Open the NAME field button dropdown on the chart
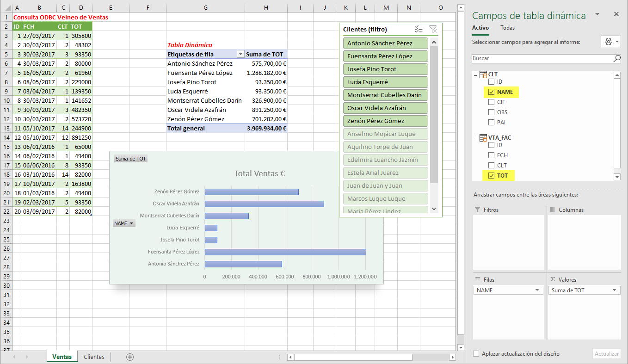The image size is (628, 364). tap(124, 223)
